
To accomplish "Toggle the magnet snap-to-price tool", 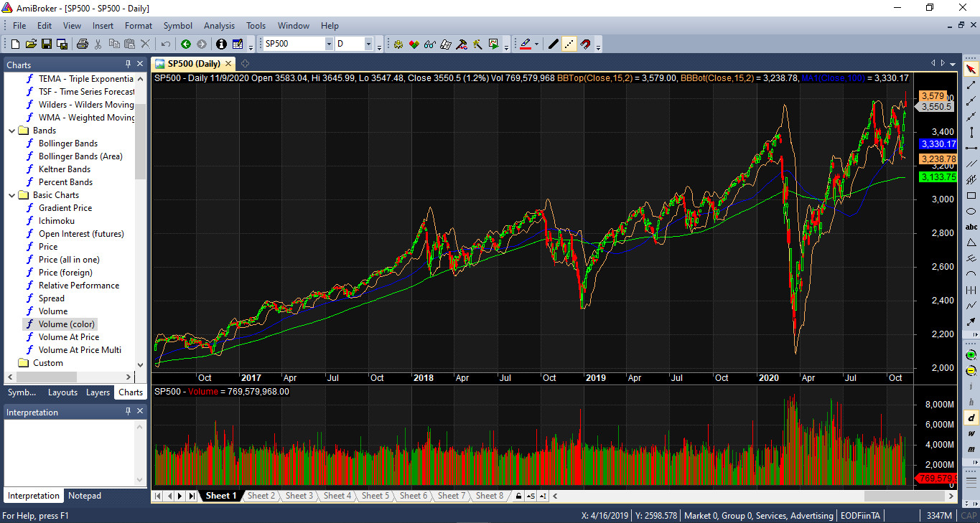I will tap(585, 44).
